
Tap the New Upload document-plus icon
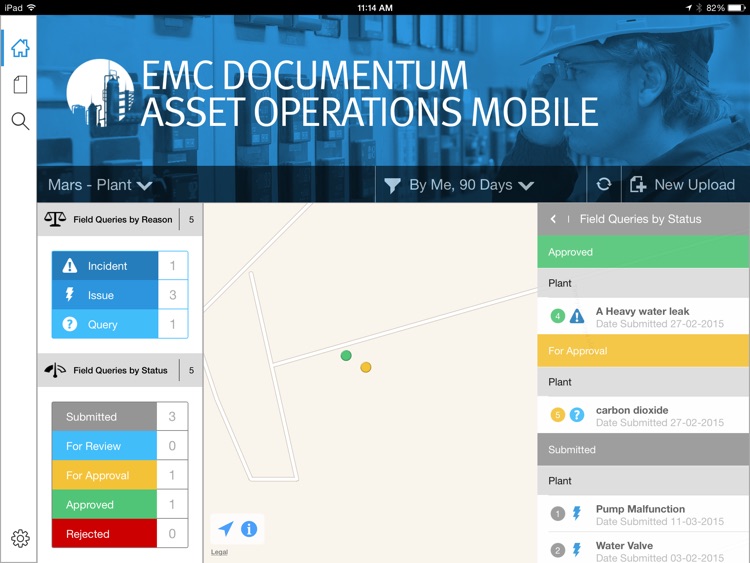(638, 184)
